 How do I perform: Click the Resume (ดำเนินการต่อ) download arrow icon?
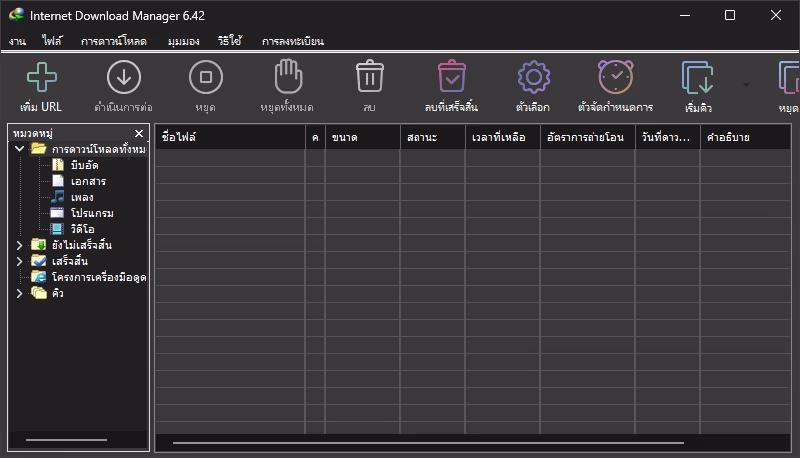124,77
